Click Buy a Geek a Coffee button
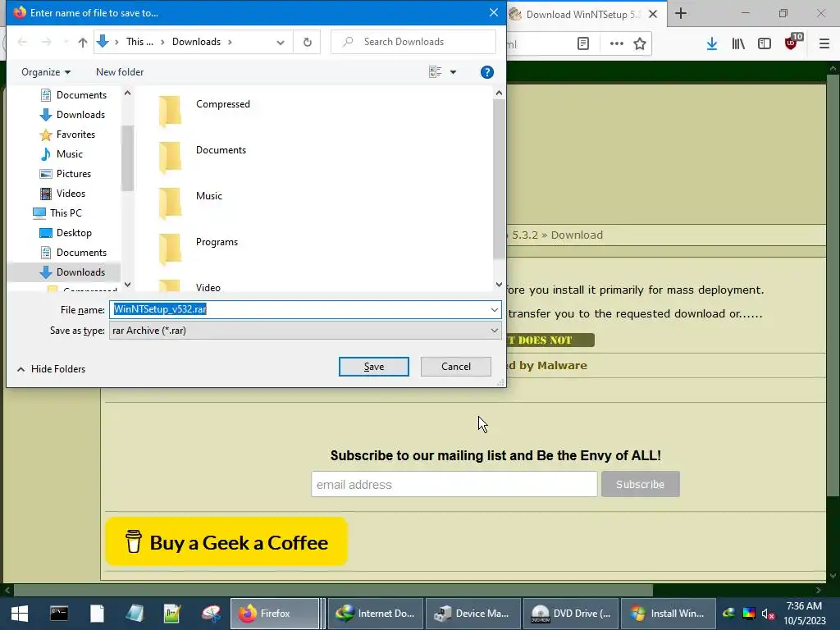 pyautogui.click(x=226, y=541)
